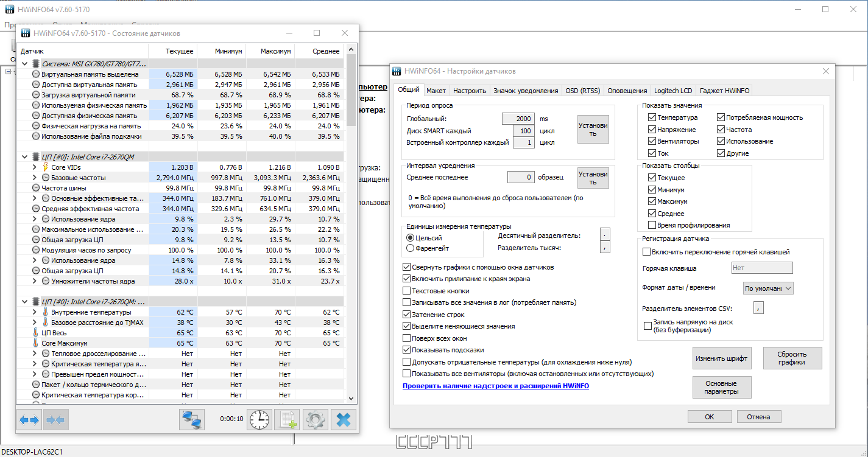
Task: Expand the Базовое расстояние до TjMAX row
Action: coord(35,323)
